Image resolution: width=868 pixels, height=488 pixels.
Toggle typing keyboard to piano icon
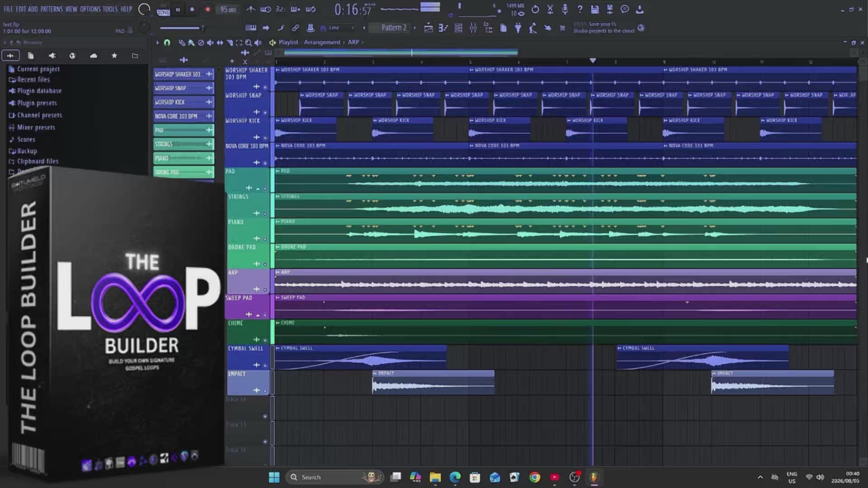point(251,28)
